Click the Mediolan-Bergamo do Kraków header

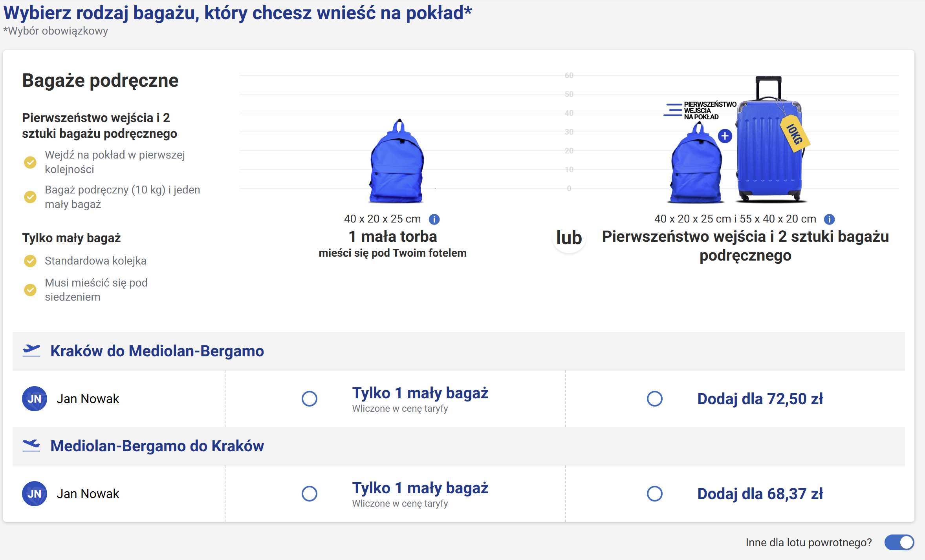[x=157, y=446]
